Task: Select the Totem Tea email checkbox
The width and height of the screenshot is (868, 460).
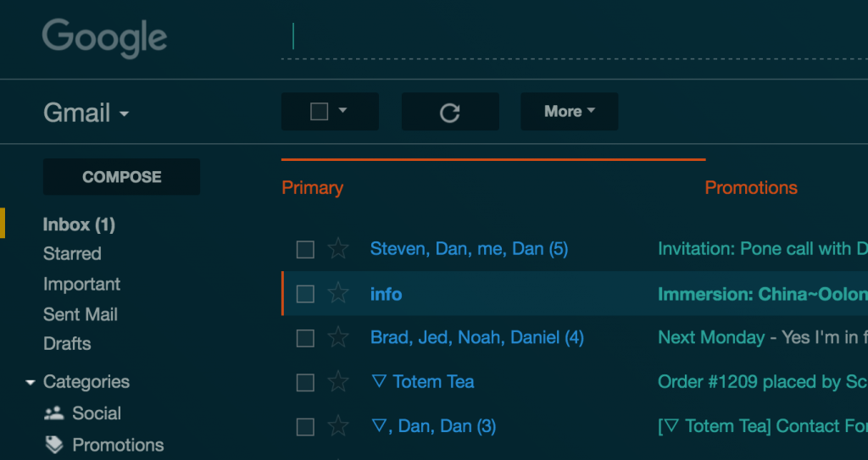Action: (x=305, y=383)
